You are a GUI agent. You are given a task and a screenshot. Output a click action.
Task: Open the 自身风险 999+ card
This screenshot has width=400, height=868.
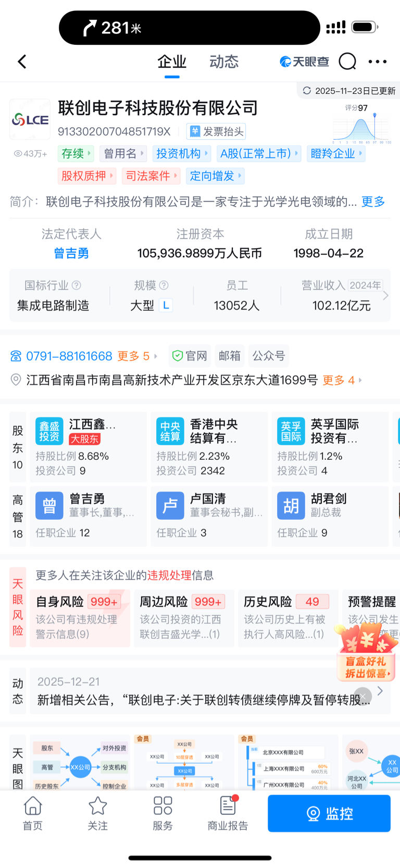click(x=80, y=618)
